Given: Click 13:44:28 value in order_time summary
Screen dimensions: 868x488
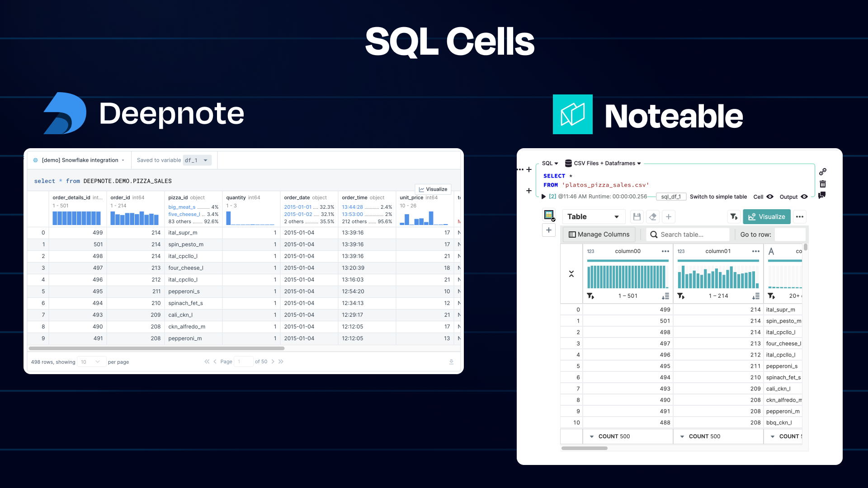Looking at the screenshot, I should (352, 207).
